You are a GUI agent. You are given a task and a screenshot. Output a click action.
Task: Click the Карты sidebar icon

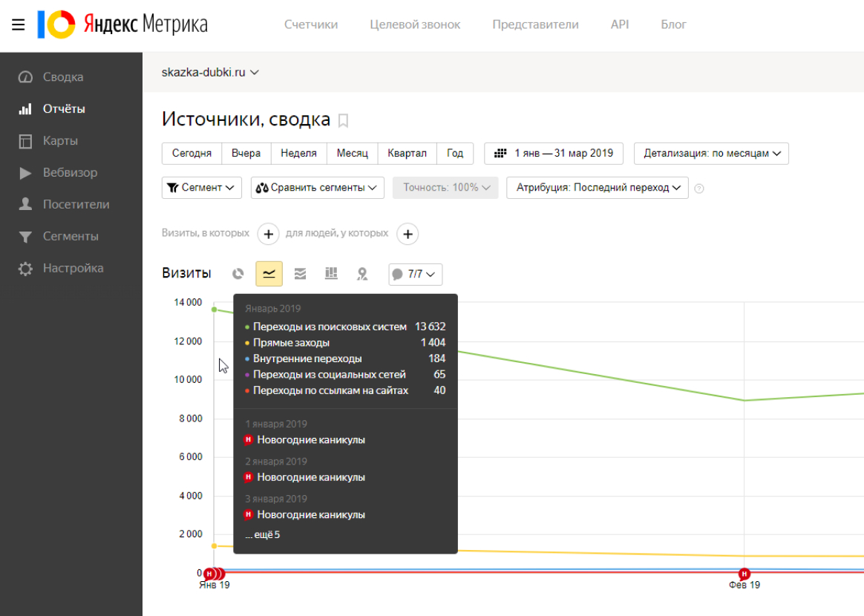point(25,141)
